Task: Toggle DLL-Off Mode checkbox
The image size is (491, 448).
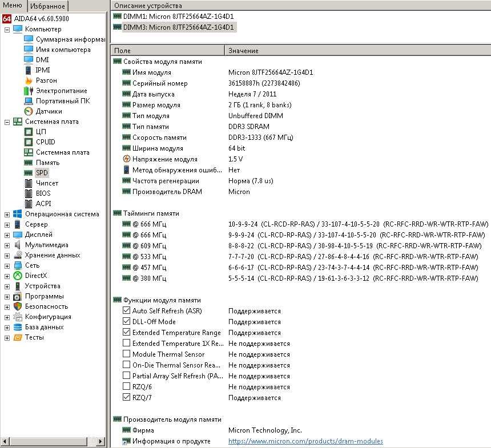Action: (127, 321)
